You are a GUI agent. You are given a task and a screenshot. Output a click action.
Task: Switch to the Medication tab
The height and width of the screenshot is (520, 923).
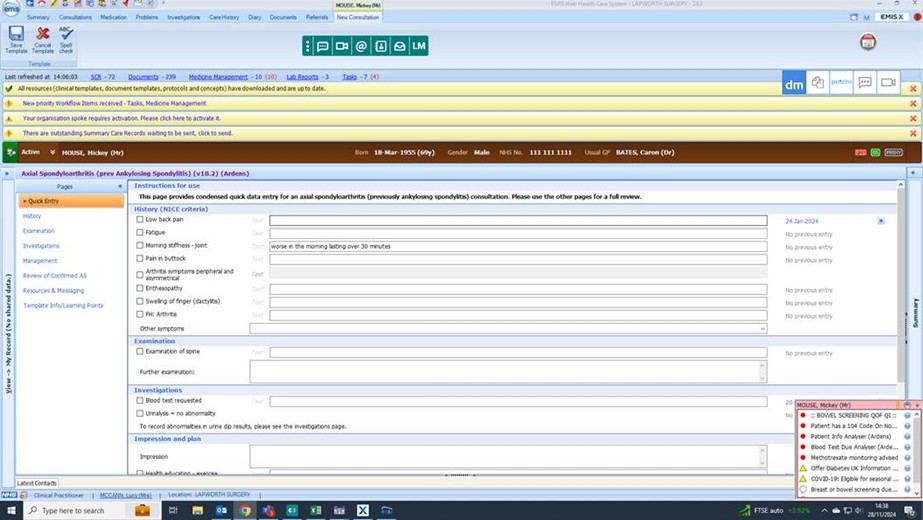tap(113, 17)
